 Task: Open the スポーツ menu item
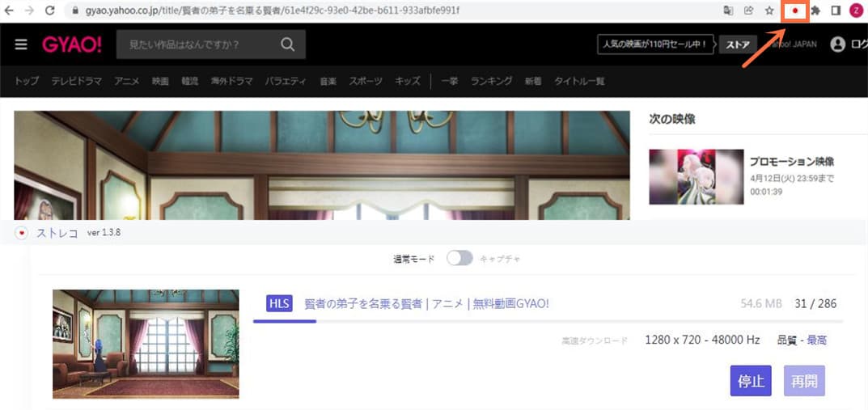coord(366,82)
